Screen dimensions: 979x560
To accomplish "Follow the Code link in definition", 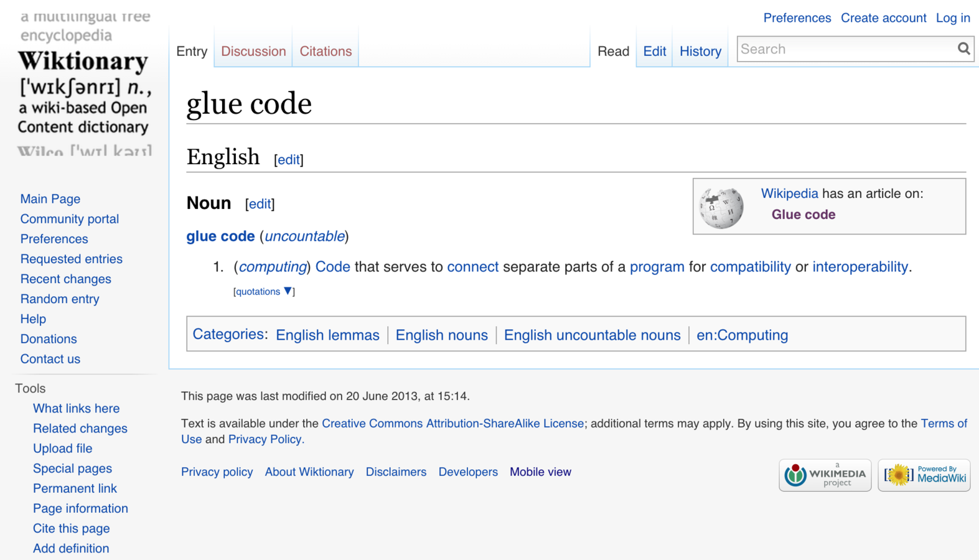I will click(x=332, y=267).
